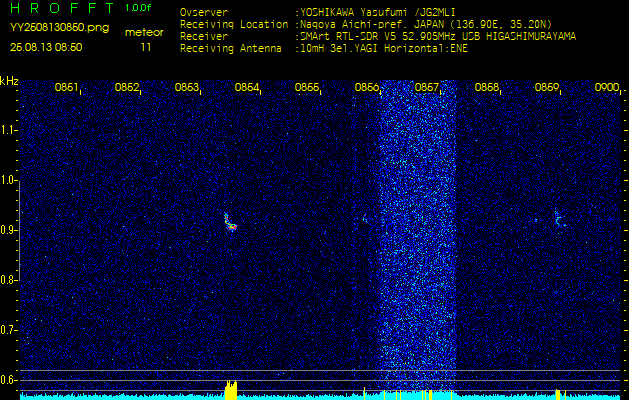The height and width of the screenshot is (400, 629).
Task: Click the 'Receiving Antenna' field label
Action: coord(231,49)
